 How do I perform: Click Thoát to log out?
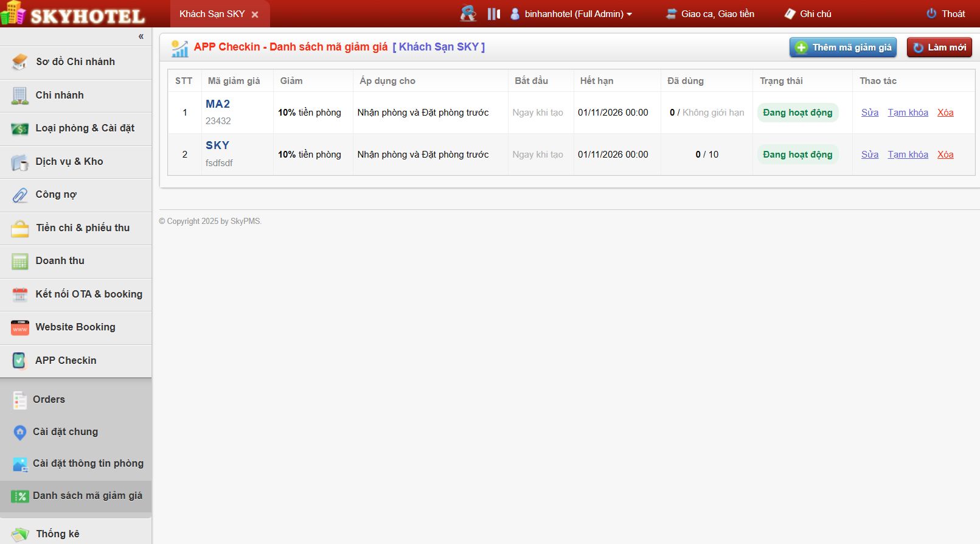pyautogui.click(x=946, y=14)
